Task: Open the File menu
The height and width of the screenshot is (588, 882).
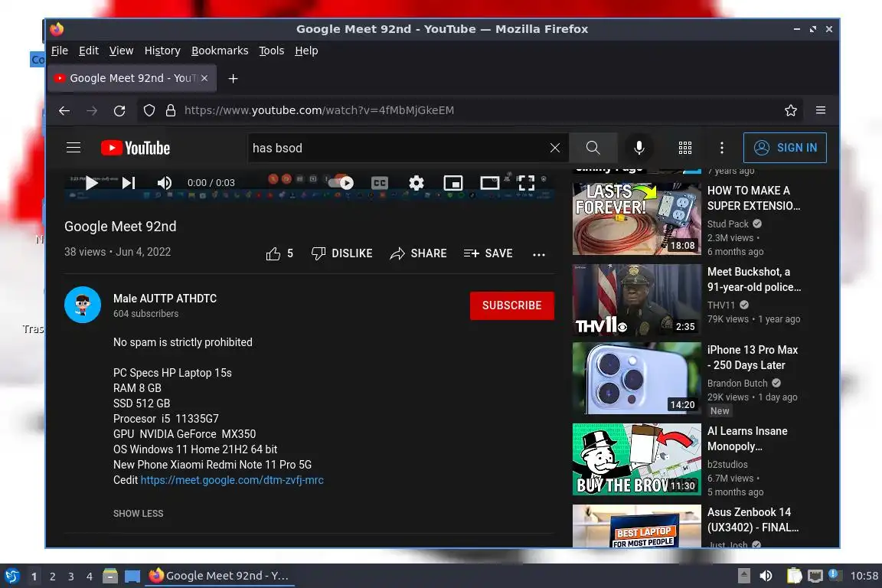Action: (60, 51)
